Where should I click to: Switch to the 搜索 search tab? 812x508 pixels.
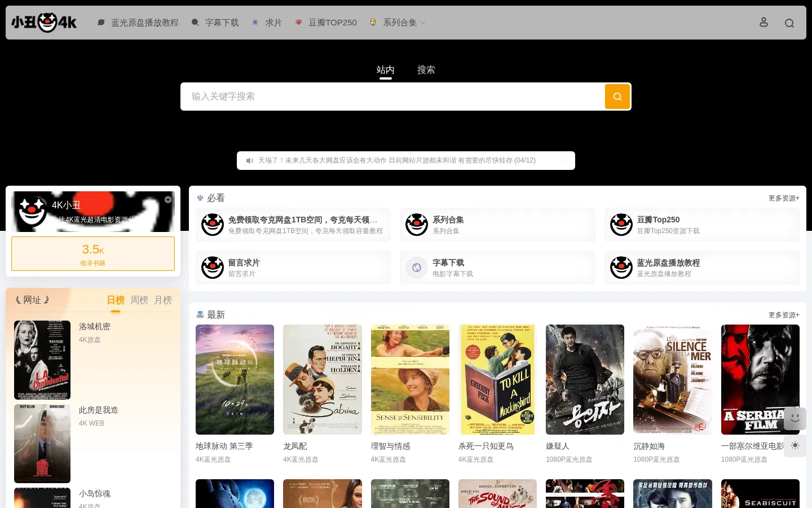pyautogui.click(x=426, y=70)
